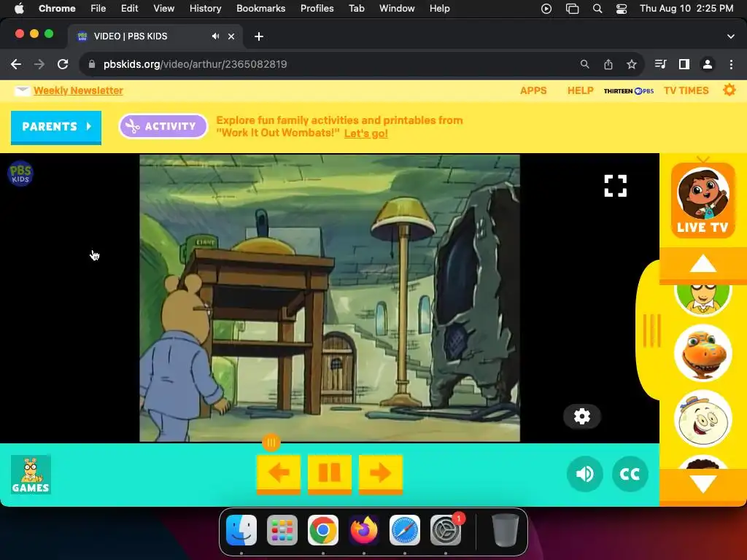This screenshot has width=747, height=560.
Task: Enter fullscreen video mode
Action: coord(616,186)
